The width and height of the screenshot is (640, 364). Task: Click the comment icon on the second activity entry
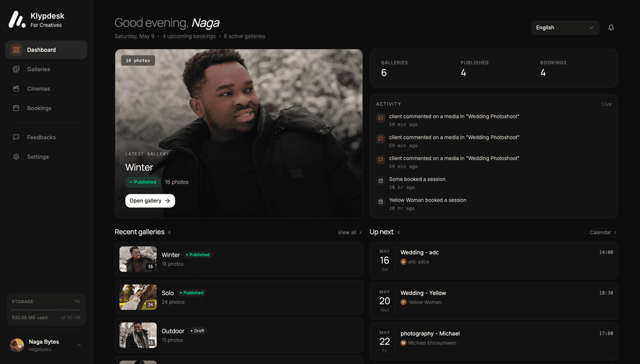tap(381, 139)
